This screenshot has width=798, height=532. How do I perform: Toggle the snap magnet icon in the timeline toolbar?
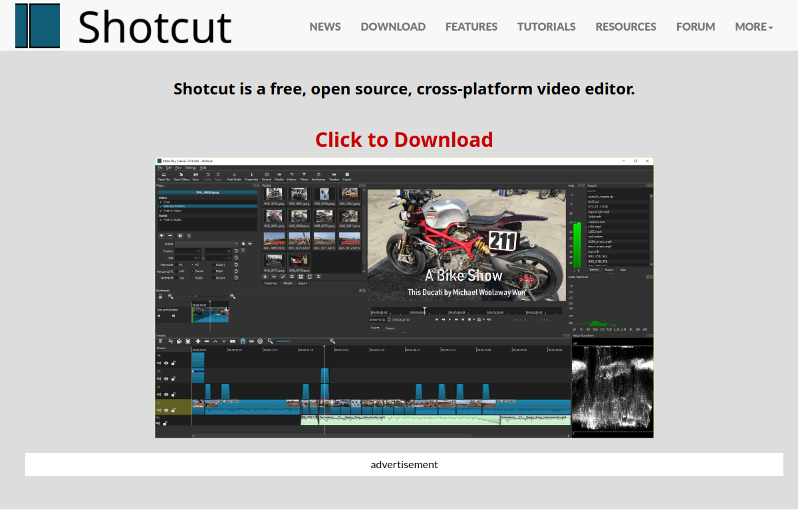point(243,341)
